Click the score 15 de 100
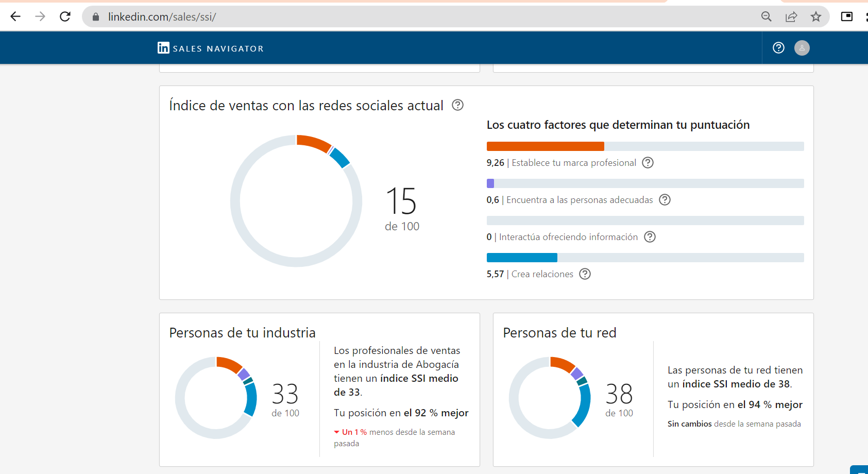The image size is (868, 474). (x=402, y=209)
